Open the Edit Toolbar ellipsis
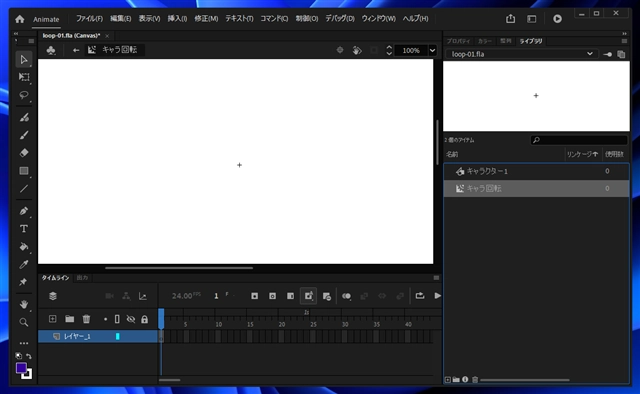Screen dimensions: 640x394 tap(24, 343)
